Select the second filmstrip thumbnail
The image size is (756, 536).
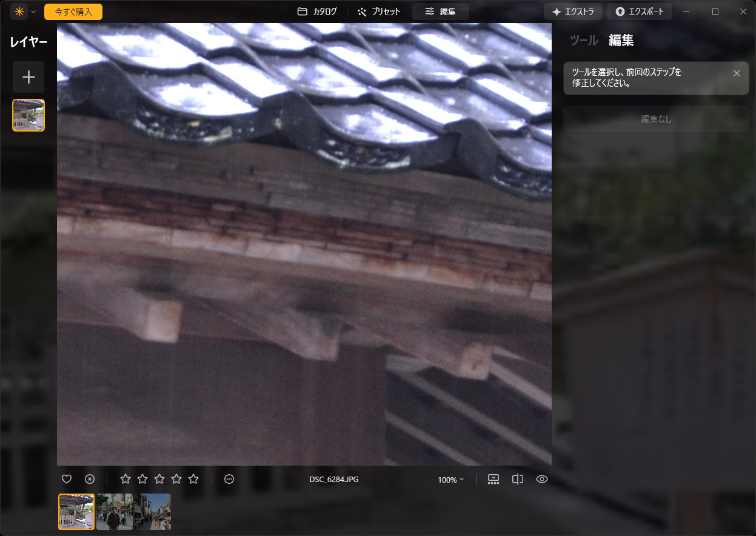coord(114,512)
